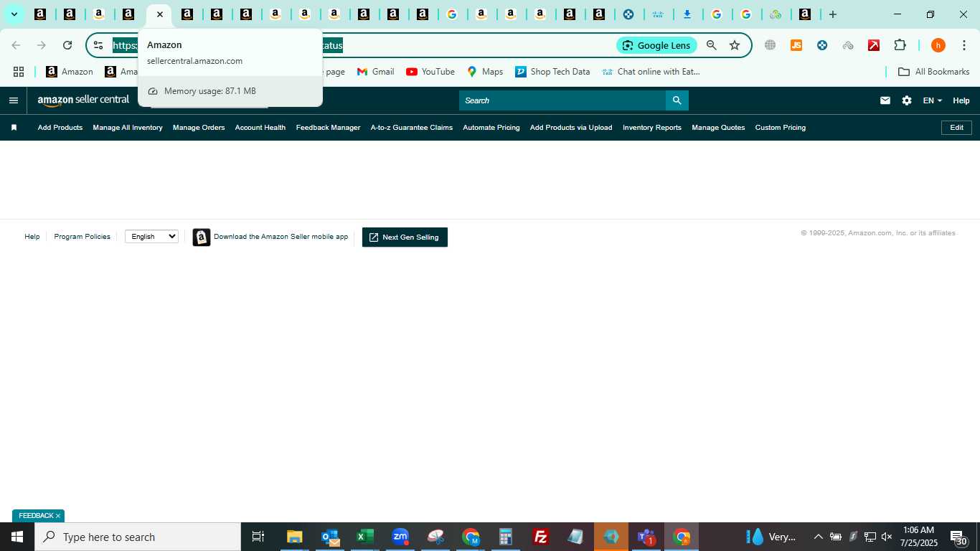The width and height of the screenshot is (980, 551).
Task: Open Custom Pricing
Action: (781, 128)
